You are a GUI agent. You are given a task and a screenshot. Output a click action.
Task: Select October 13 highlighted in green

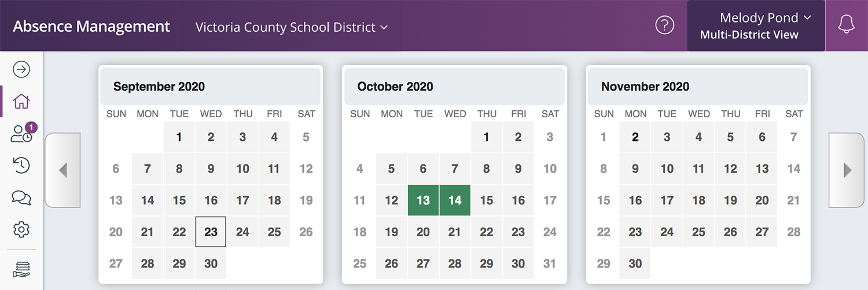click(424, 200)
